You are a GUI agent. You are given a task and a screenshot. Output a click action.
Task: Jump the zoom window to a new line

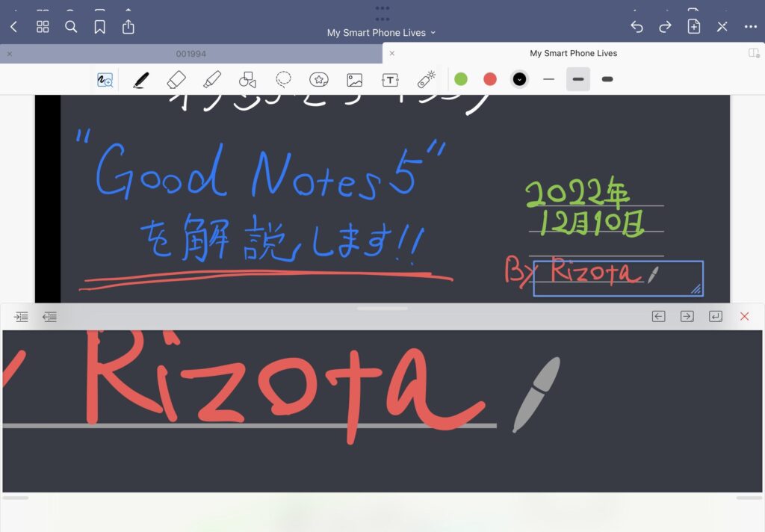716,316
